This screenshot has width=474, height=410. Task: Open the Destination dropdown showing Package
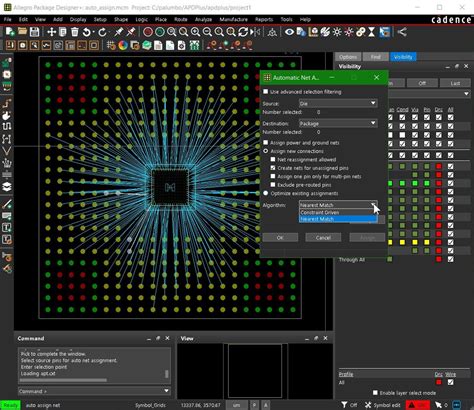(338, 123)
